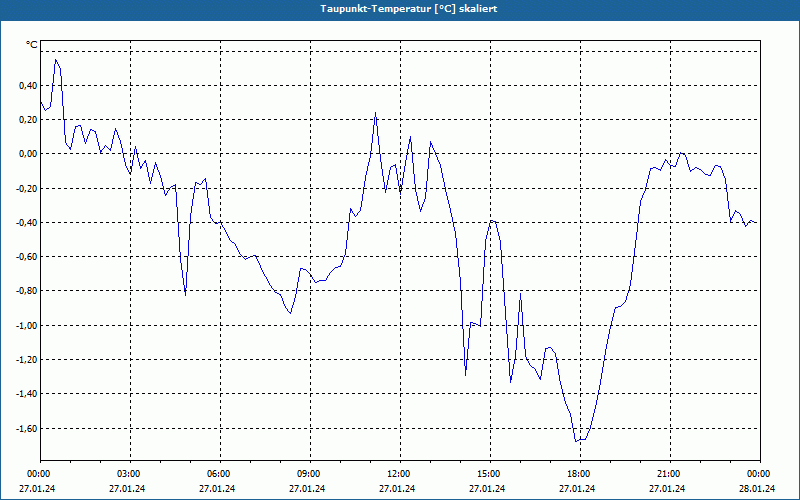Click the 0,00 y-axis label
The height and width of the screenshot is (500, 800).
tap(28, 154)
